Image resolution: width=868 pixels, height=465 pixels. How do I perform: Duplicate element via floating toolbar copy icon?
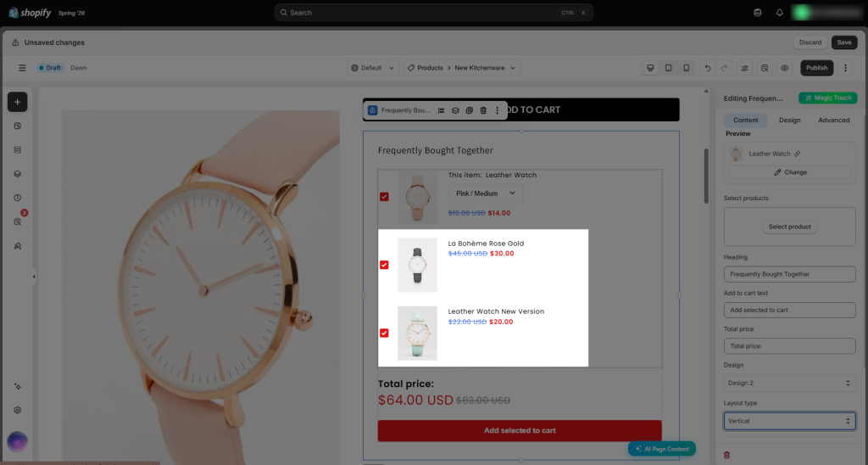[470, 110]
